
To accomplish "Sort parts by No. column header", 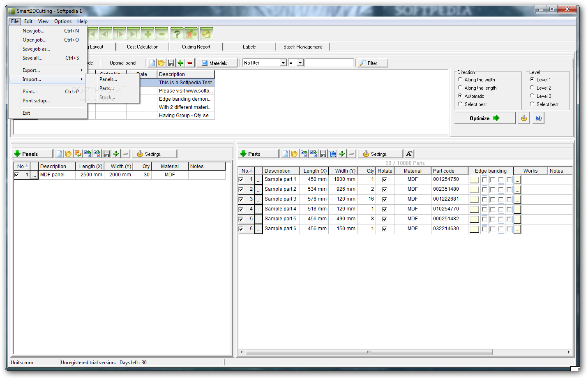I will click(247, 171).
